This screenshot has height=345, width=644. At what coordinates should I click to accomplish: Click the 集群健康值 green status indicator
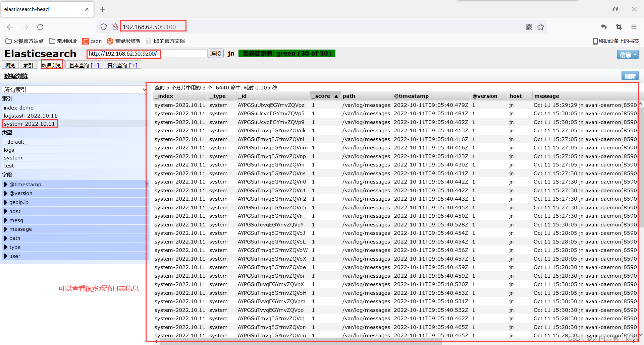[x=287, y=54]
